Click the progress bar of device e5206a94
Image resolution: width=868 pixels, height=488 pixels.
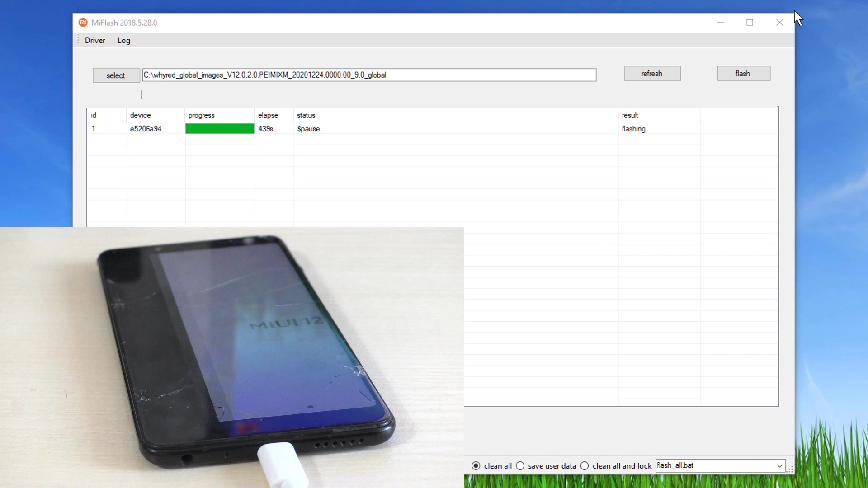click(x=219, y=129)
